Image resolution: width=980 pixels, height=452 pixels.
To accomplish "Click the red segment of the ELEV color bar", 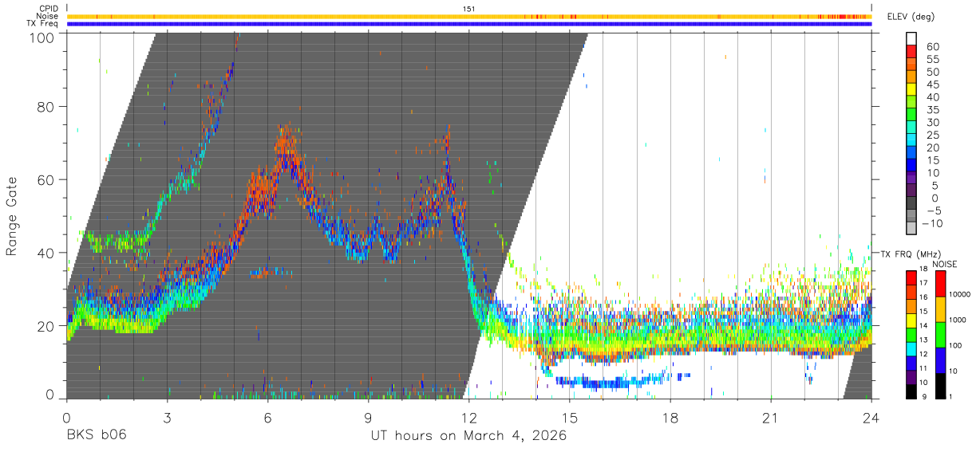I will point(911,52).
